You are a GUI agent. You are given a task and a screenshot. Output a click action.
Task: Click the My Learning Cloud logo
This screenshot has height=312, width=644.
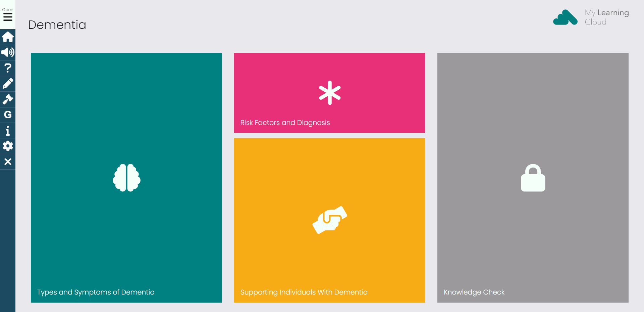tap(591, 17)
